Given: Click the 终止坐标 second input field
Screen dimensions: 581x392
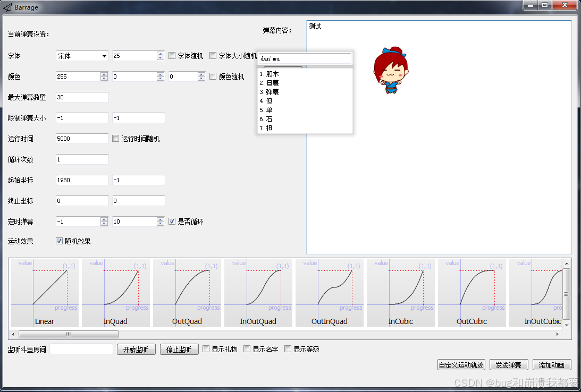Looking at the screenshot, I should (139, 201).
